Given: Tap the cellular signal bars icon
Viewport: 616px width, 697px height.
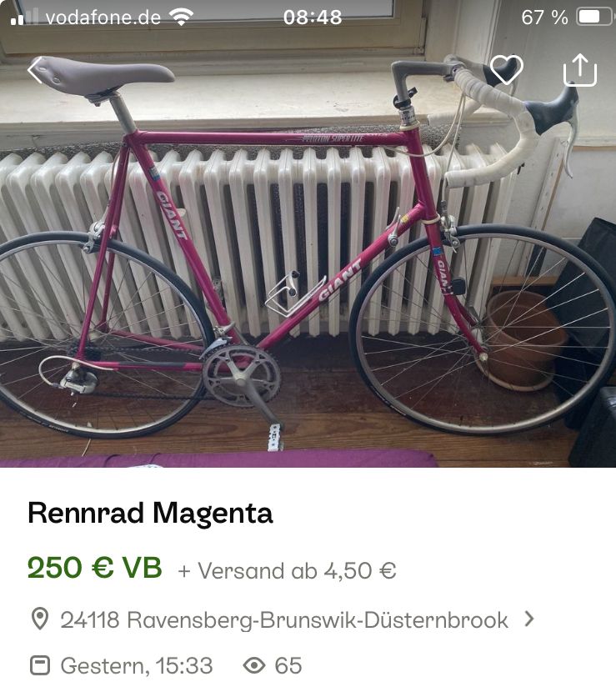Looking at the screenshot, I should (25, 17).
